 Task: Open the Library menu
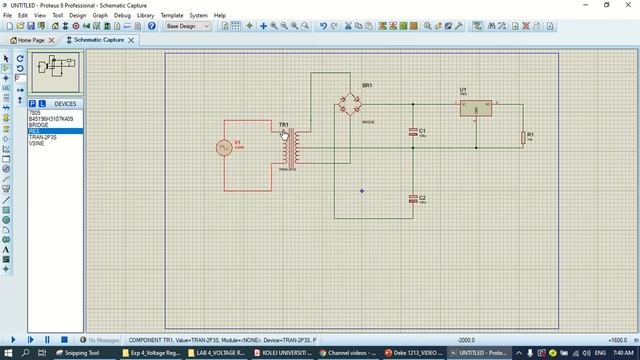click(x=145, y=16)
